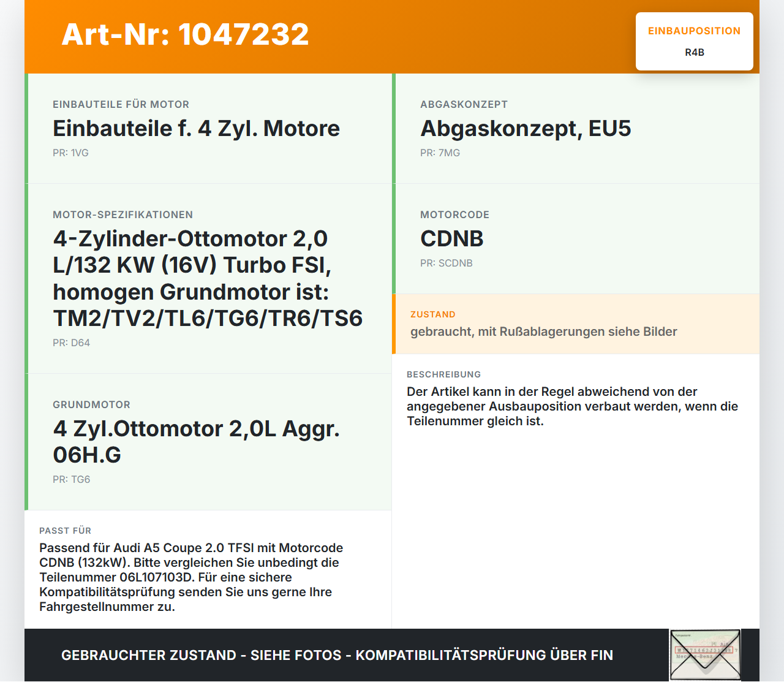
Task: Click the Grundmotor 06H.G card
Action: click(208, 442)
